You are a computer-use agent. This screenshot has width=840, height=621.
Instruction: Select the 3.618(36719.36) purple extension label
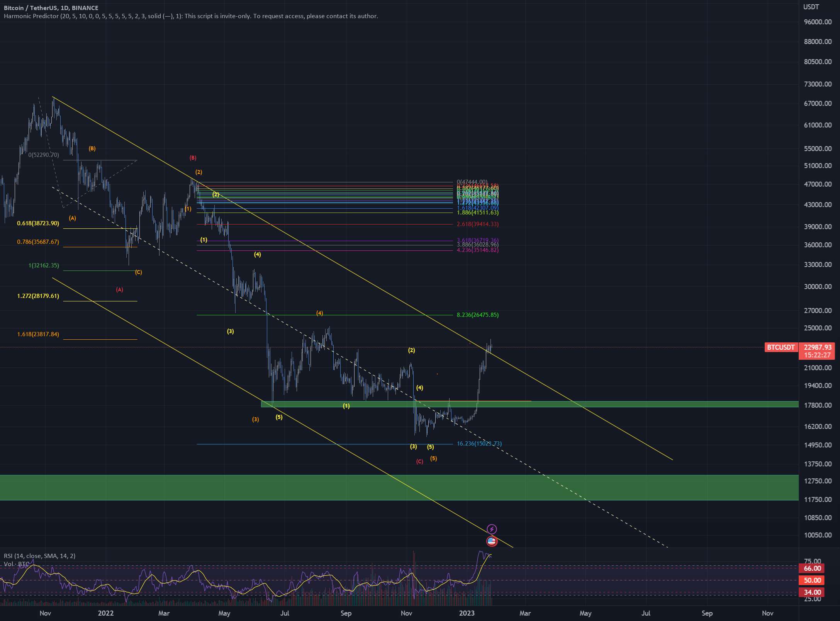(x=478, y=240)
